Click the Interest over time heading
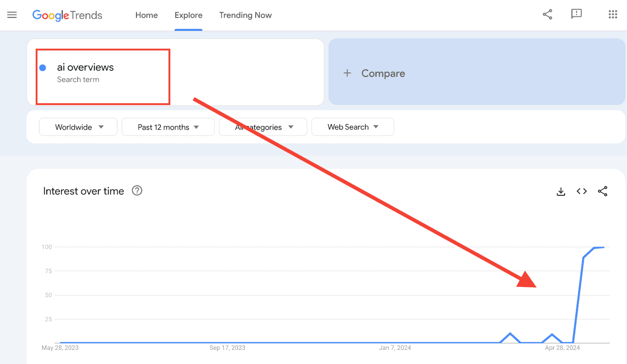Viewport: 627px width, 364px height. [x=83, y=191]
